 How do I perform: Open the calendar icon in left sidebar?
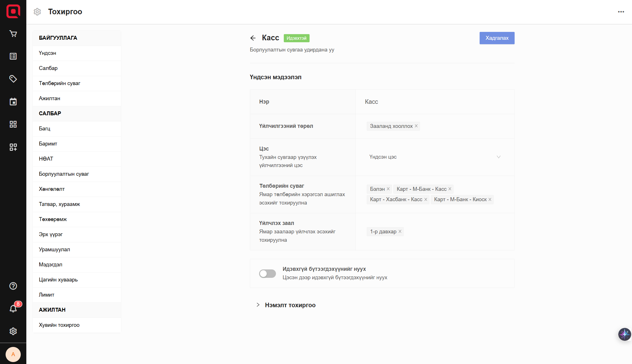(x=13, y=102)
